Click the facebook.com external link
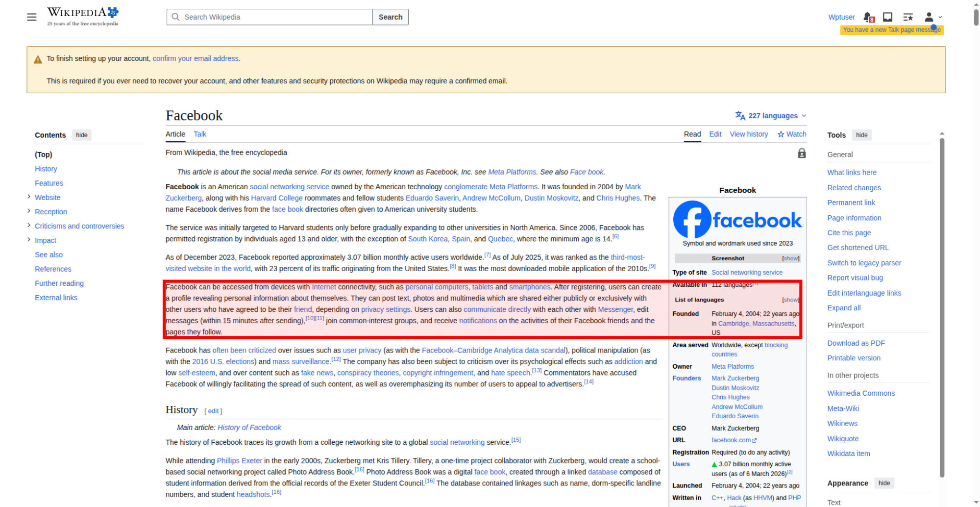Viewport: 980px width, 507px height. [734, 440]
